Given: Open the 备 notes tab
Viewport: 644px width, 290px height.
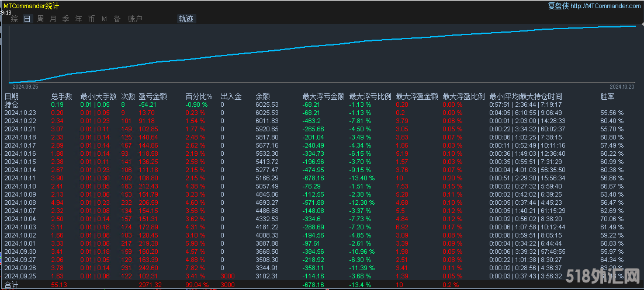Looking at the screenshot, I should pyautogui.click(x=117, y=19).
